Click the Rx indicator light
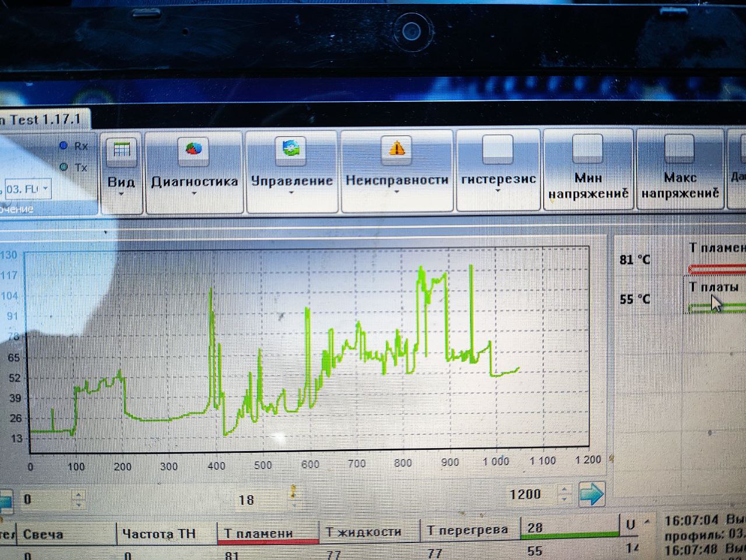The image size is (746, 560). tap(64, 146)
